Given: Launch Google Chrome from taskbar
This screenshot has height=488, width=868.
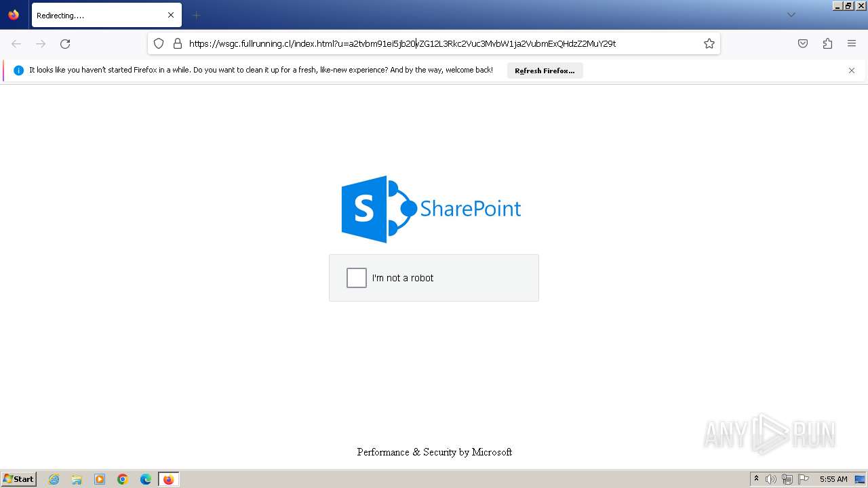Looking at the screenshot, I should point(123,479).
